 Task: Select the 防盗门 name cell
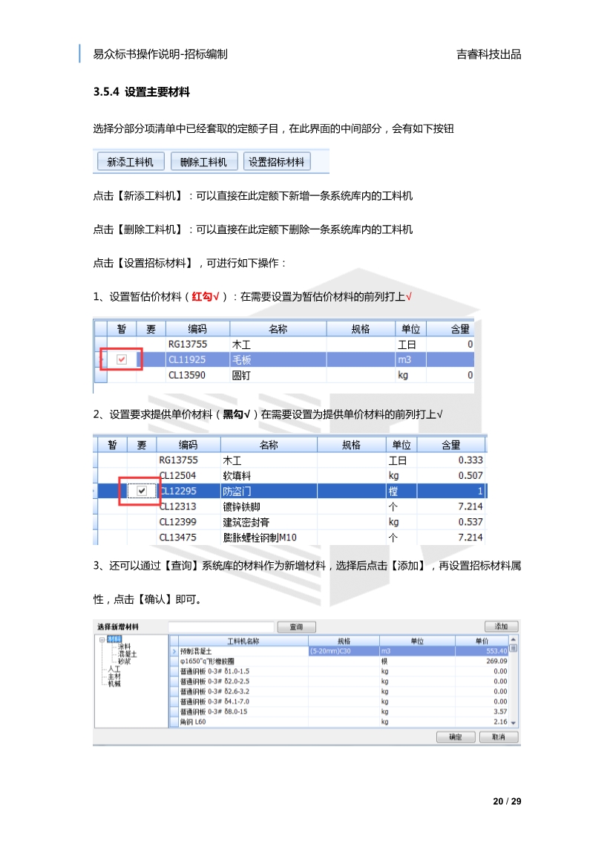click(x=269, y=491)
